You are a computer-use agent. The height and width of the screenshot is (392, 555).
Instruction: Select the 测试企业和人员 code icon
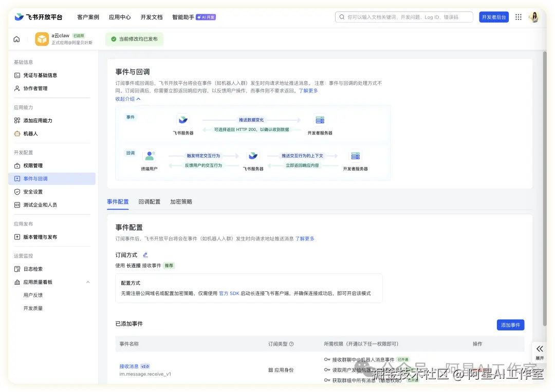[18, 204]
